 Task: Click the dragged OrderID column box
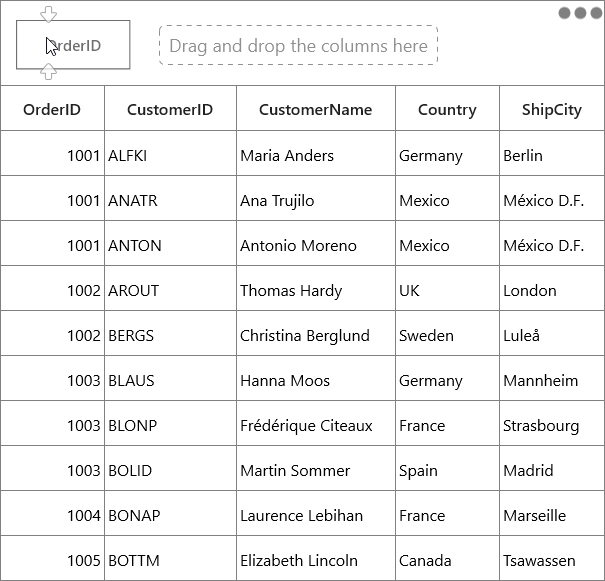click(73, 45)
